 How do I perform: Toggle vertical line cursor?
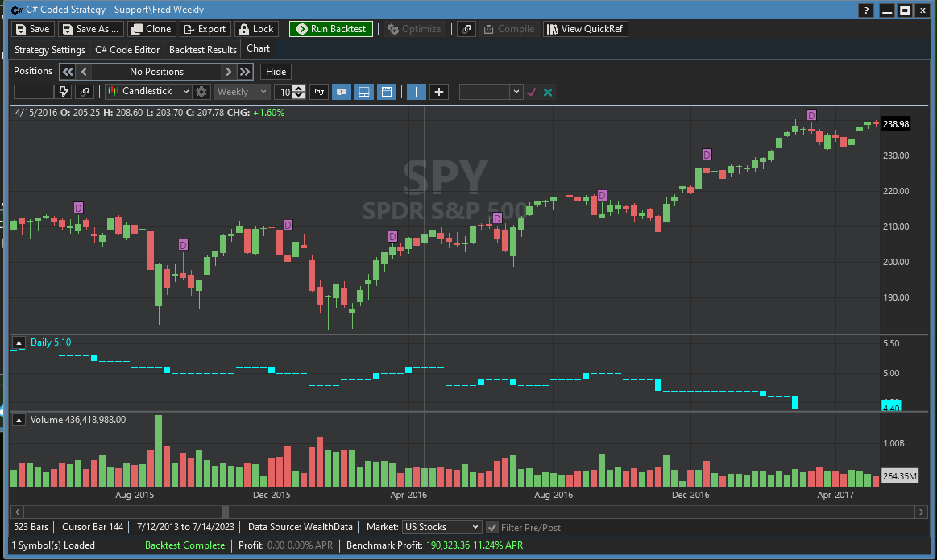coord(416,91)
